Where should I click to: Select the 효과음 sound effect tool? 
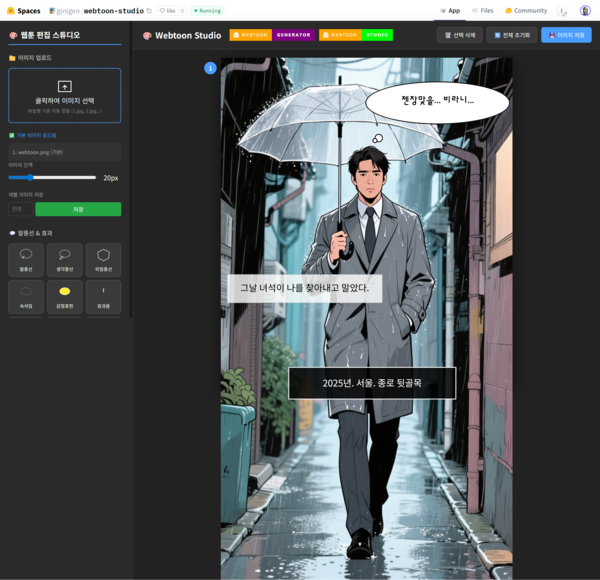click(103, 297)
